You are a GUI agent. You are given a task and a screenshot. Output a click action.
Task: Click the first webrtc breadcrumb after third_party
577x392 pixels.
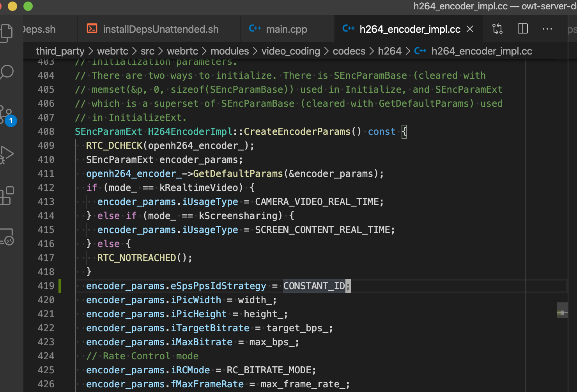coord(113,51)
